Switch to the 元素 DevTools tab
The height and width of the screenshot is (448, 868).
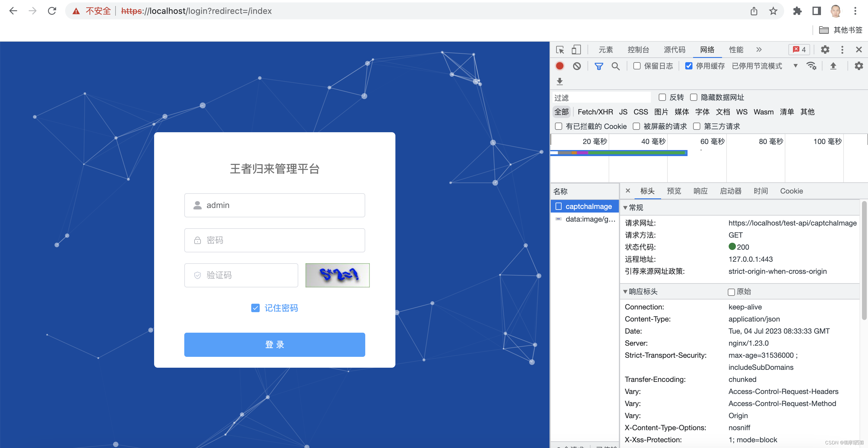(x=606, y=50)
